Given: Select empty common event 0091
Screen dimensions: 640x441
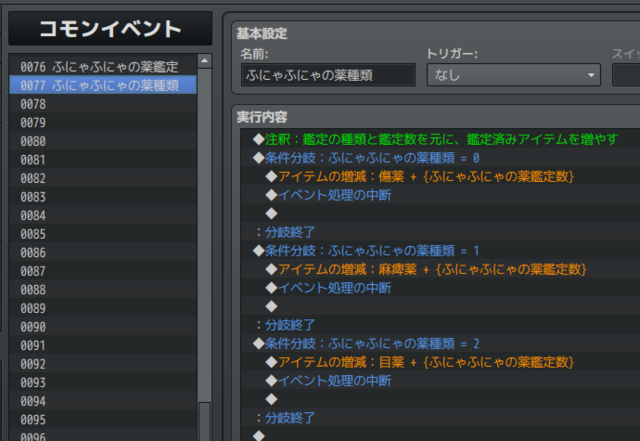Looking at the screenshot, I should coord(103,345).
